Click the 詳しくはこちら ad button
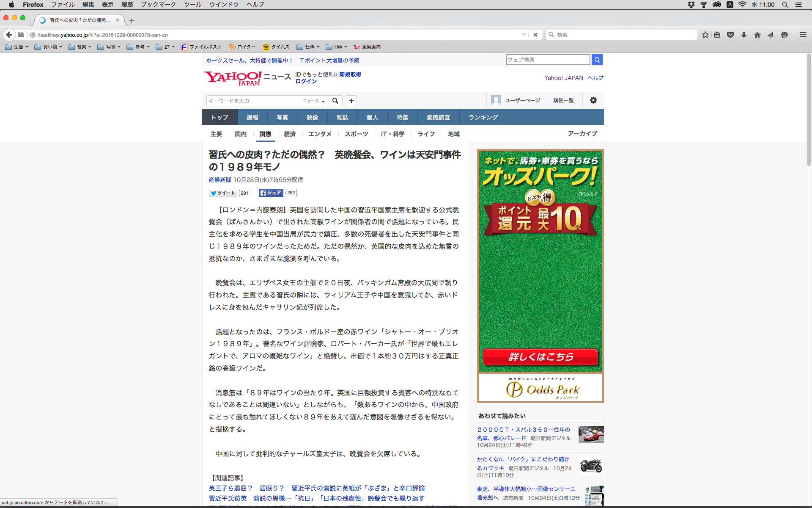The width and height of the screenshot is (812, 508). (x=540, y=357)
